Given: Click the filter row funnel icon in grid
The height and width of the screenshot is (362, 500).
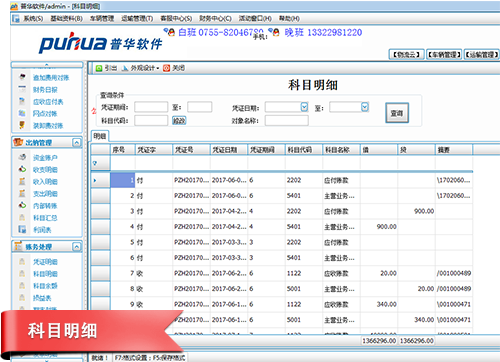Looking at the screenshot, I should coord(95,163).
